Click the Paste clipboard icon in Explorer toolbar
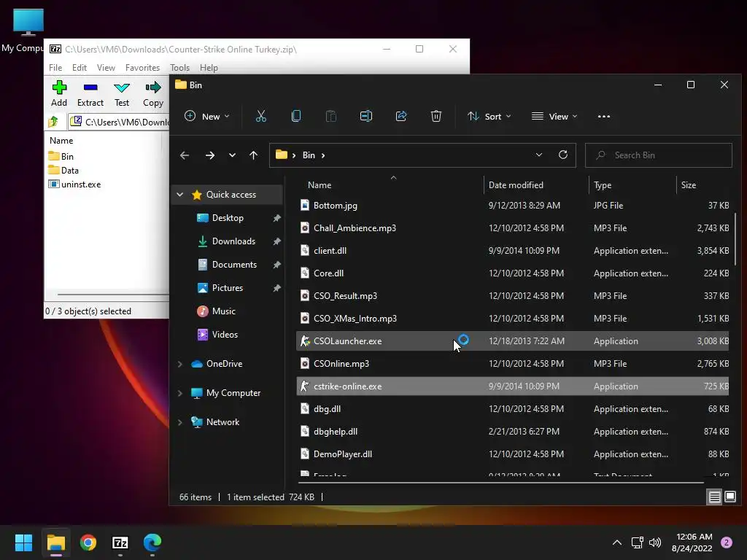Image resolution: width=747 pixels, height=560 pixels. [x=330, y=116]
